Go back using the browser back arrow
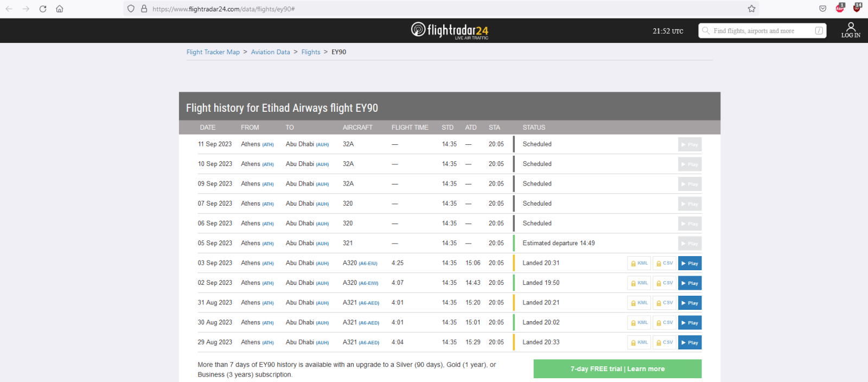 tap(9, 9)
